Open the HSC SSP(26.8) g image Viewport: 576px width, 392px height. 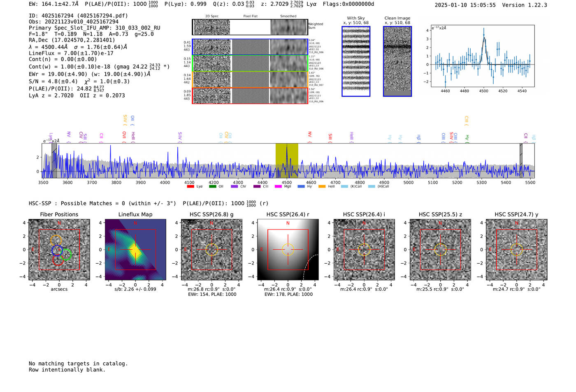(211, 250)
